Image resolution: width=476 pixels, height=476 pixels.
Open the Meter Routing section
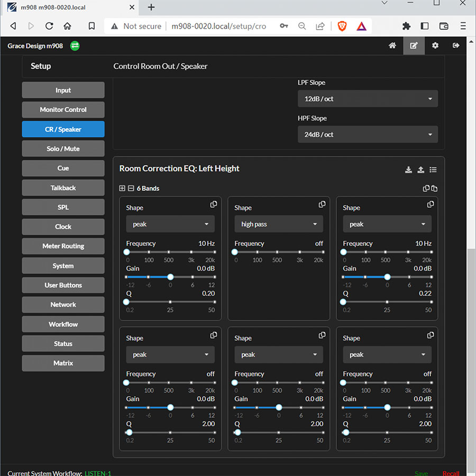point(63,246)
